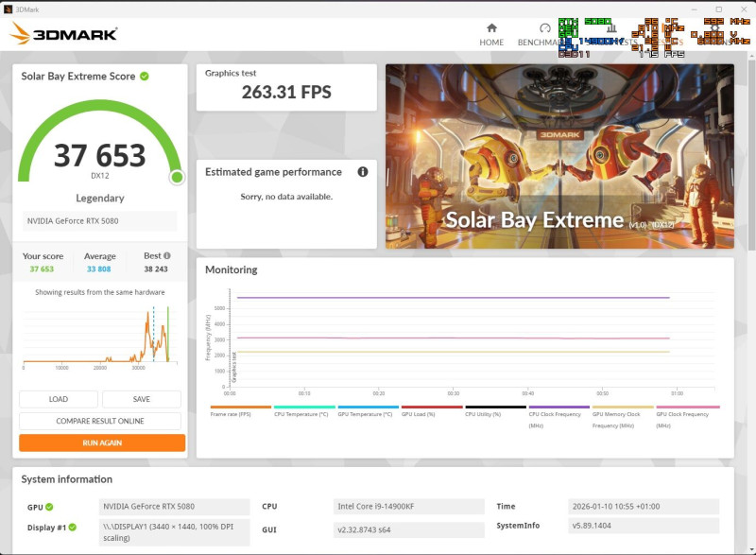Toggle the GPU Load (%) legend series
The width and height of the screenshot is (756, 555).
(x=432, y=411)
